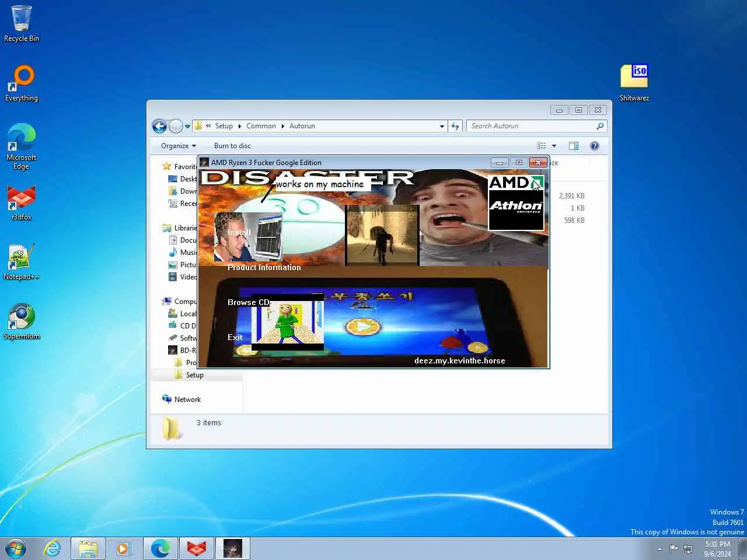Open Product Information in autorun menu

point(264,267)
